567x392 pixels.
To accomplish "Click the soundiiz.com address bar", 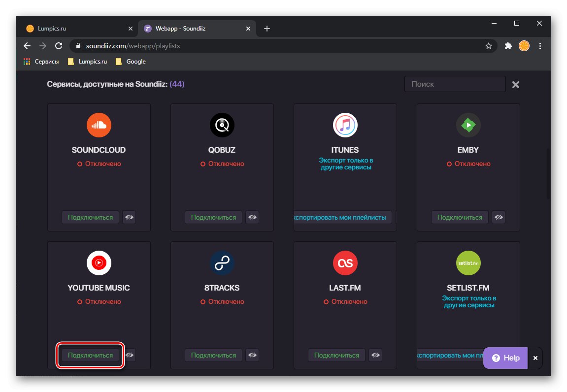I will (x=284, y=46).
